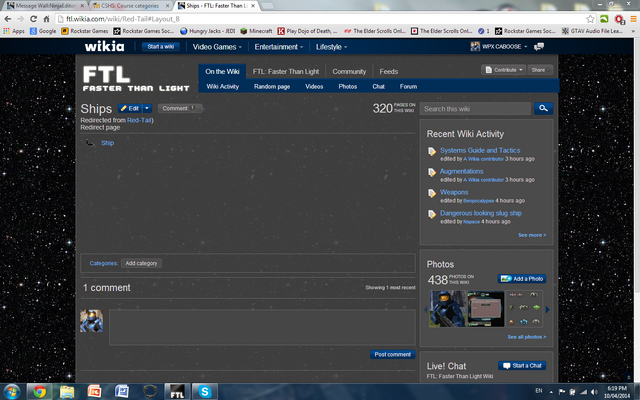Select the FTL: Faster Than Light tab
The image size is (640, 400).
286,71
